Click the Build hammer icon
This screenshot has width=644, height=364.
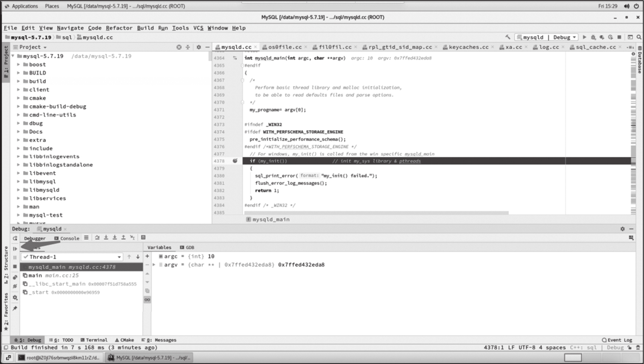[x=507, y=37]
